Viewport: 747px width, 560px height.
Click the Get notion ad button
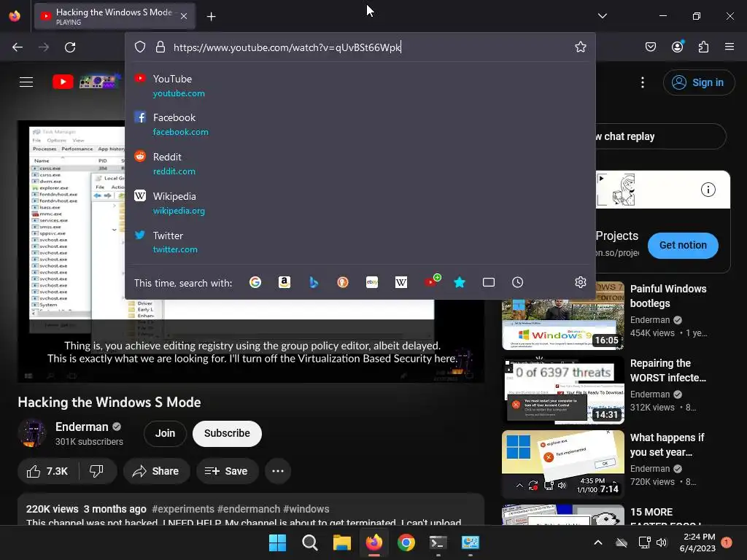[683, 245]
